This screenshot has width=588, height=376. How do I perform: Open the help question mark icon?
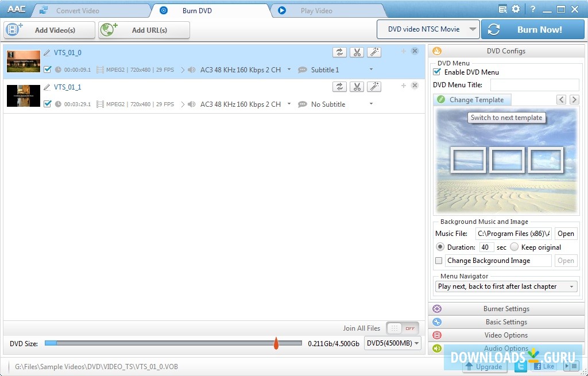pos(532,9)
